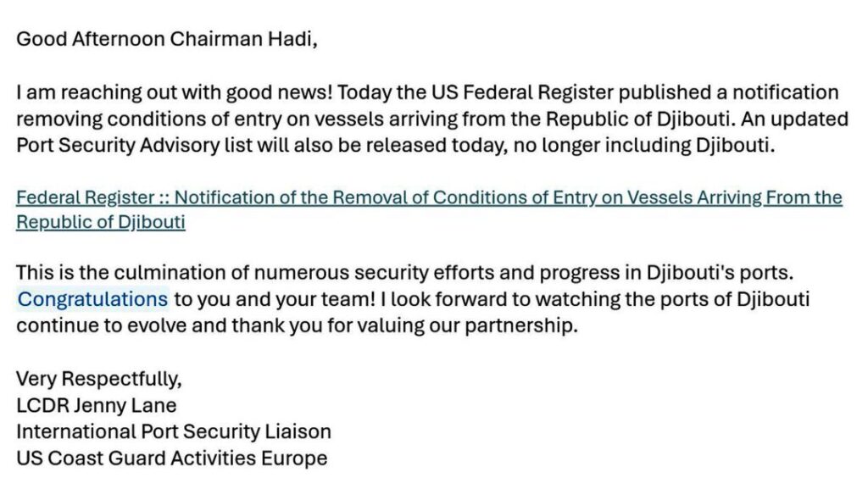This screenshot has height=489, width=868.
Task: Click the line 'continue to evolve and thank you'
Action: (x=297, y=325)
